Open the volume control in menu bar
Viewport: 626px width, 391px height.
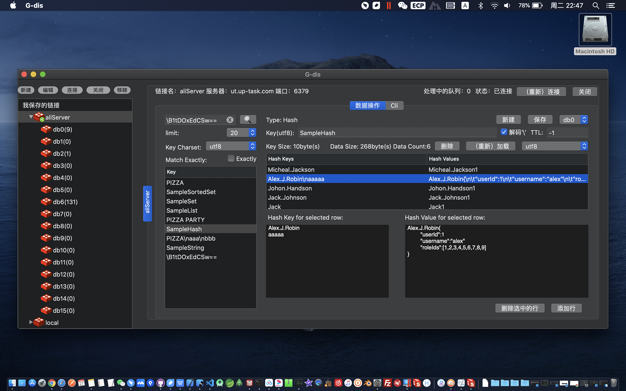click(507, 6)
